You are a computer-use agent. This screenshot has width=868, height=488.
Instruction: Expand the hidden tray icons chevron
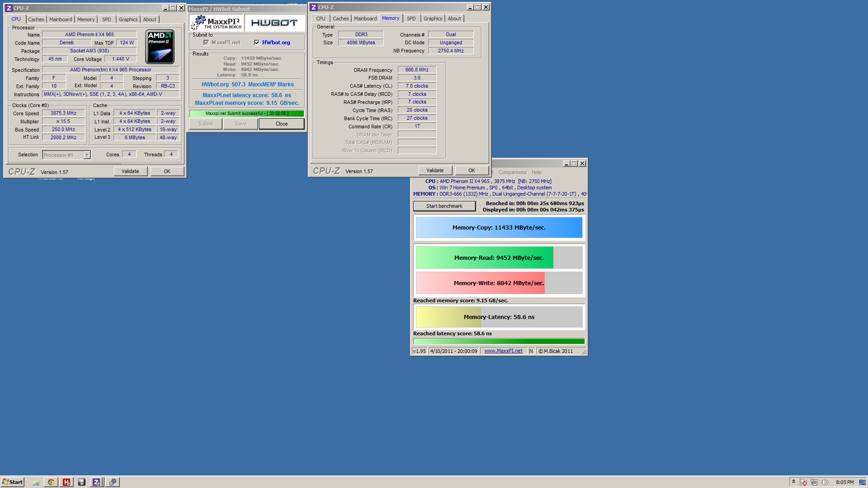coord(793,482)
